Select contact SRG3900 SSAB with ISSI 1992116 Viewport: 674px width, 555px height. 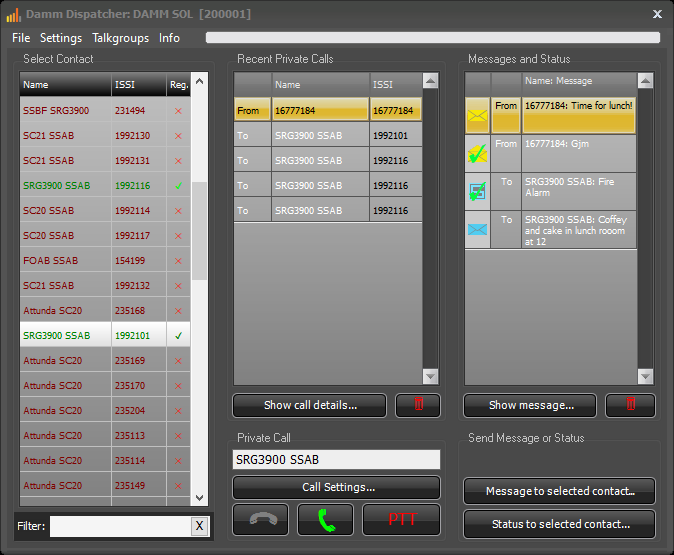pyautogui.click(x=57, y=185)
